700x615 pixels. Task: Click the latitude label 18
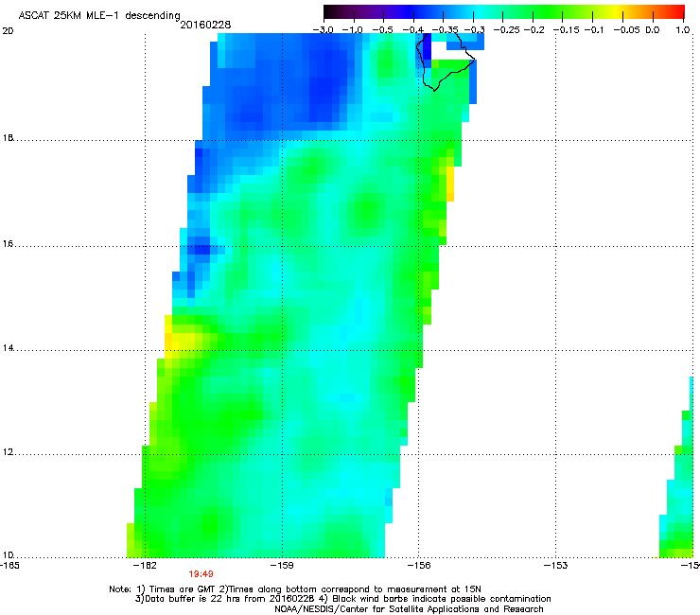[8, 138]
